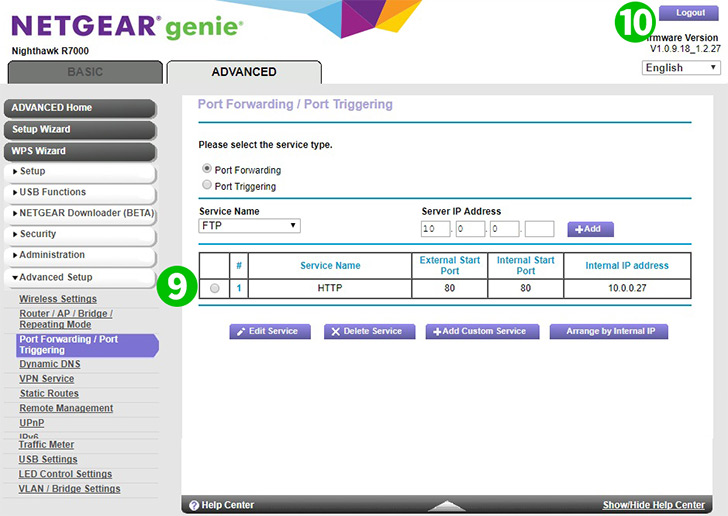The image size is (728, 516).
Task: Click the Service Name column header
Action: click(330, 266)
